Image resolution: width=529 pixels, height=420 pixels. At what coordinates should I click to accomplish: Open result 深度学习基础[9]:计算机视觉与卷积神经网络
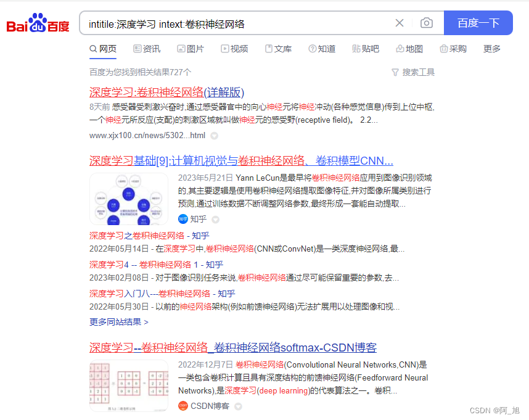(241, 160)
